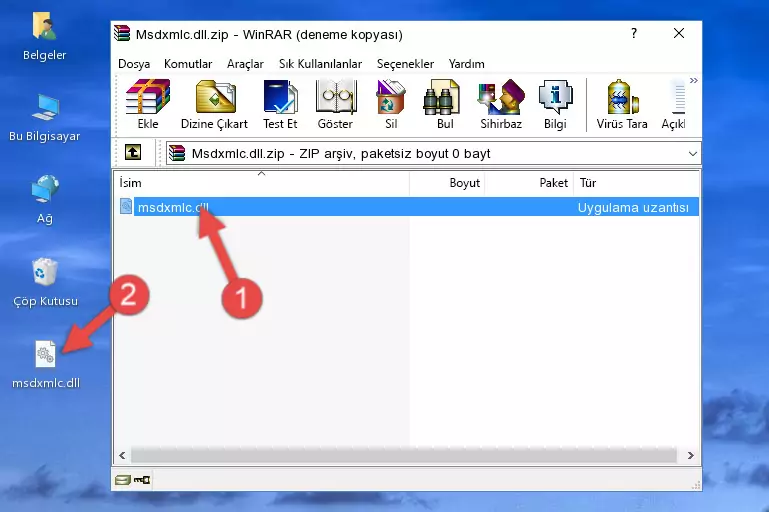Start Virüs Tara scan
Screen dimensions: 769x512
click(622, 104)
